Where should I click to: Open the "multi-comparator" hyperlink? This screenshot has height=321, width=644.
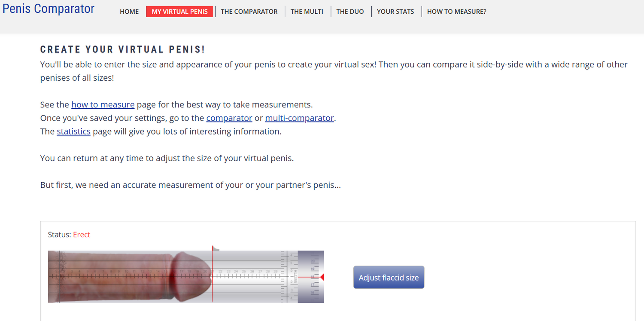point(299,118)
